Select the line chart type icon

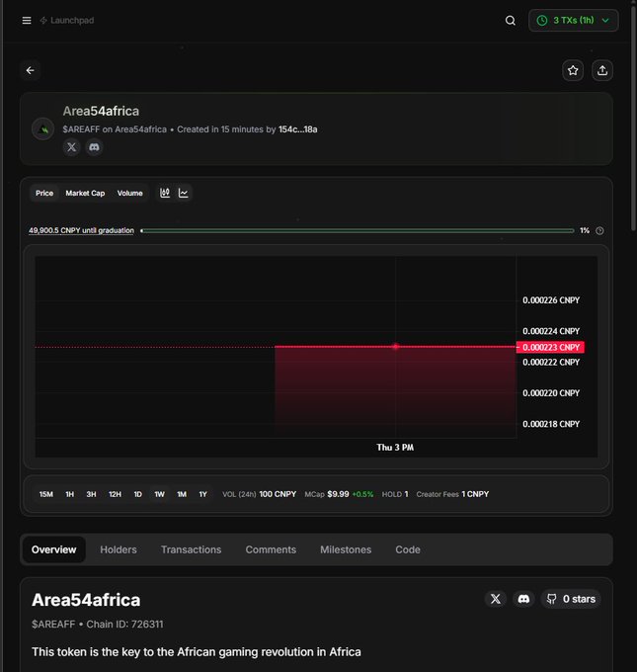point(184,193)
